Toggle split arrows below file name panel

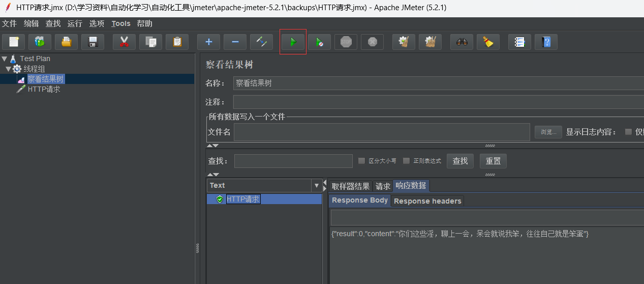coord(212,146)
